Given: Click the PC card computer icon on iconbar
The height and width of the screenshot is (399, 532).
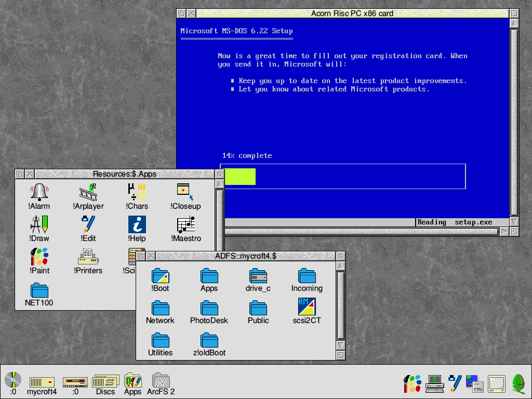Looking at the screenshot, I should click(x=435, y=384).
